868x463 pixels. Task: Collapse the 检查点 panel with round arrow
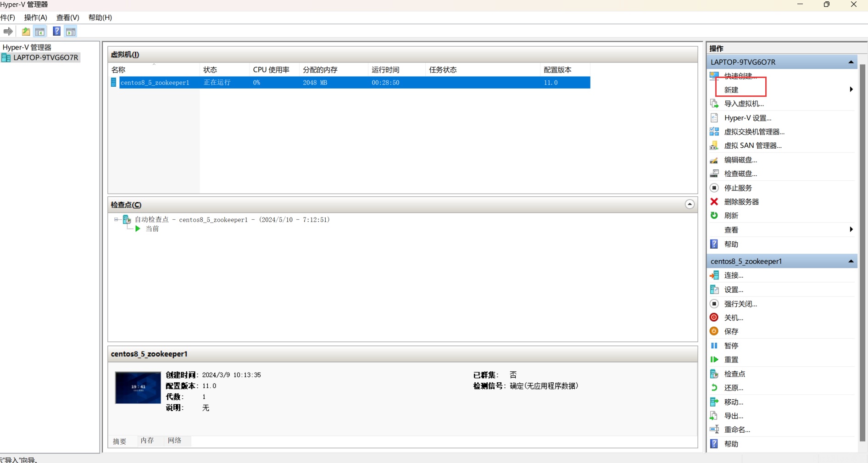pos(690,204)
